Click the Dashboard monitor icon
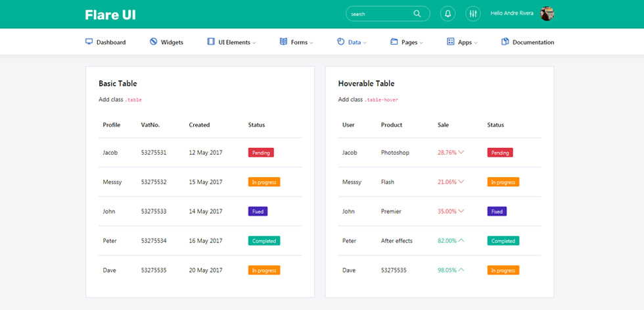 89,41
